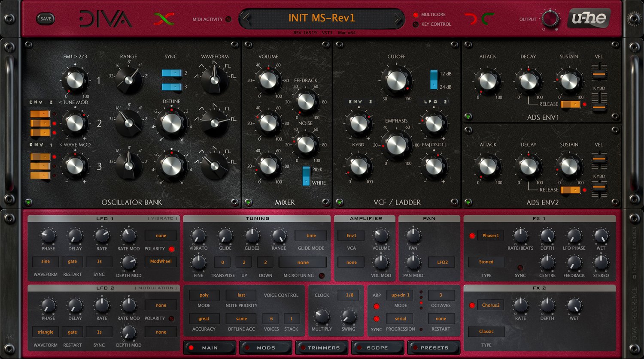
Task: Open PAN MOD 'LFO2' dropdown
Action: [x=442, y=262]
